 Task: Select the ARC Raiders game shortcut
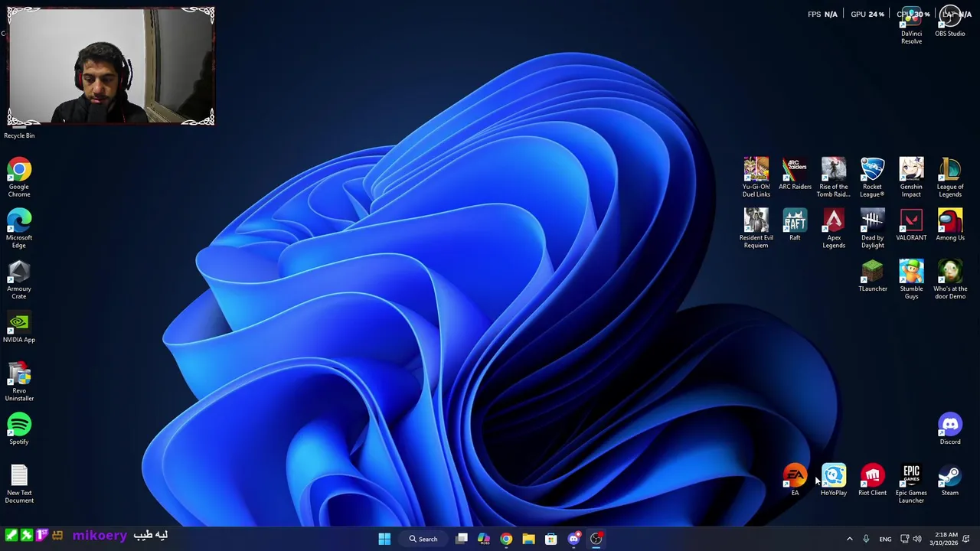pos(795,174)
